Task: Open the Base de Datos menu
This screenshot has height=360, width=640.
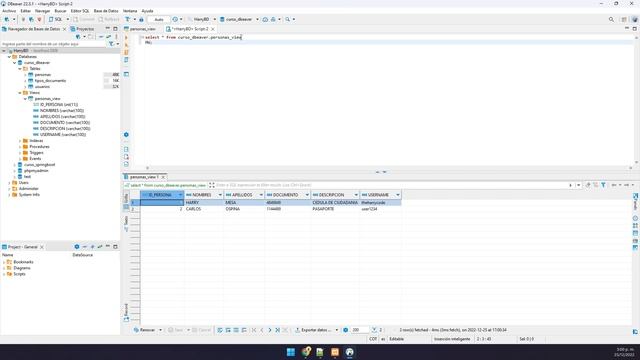Action: point(106,11)
